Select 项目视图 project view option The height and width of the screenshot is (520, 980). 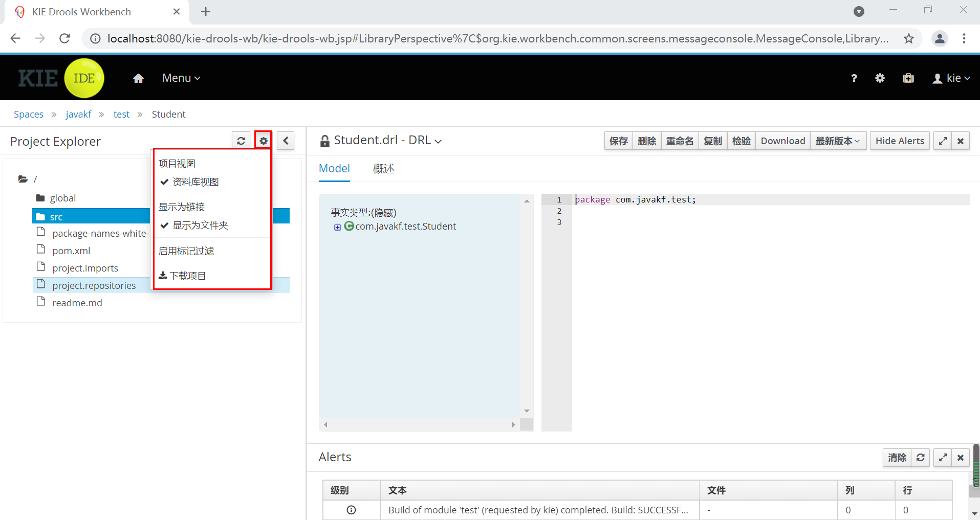pos(177,164)
